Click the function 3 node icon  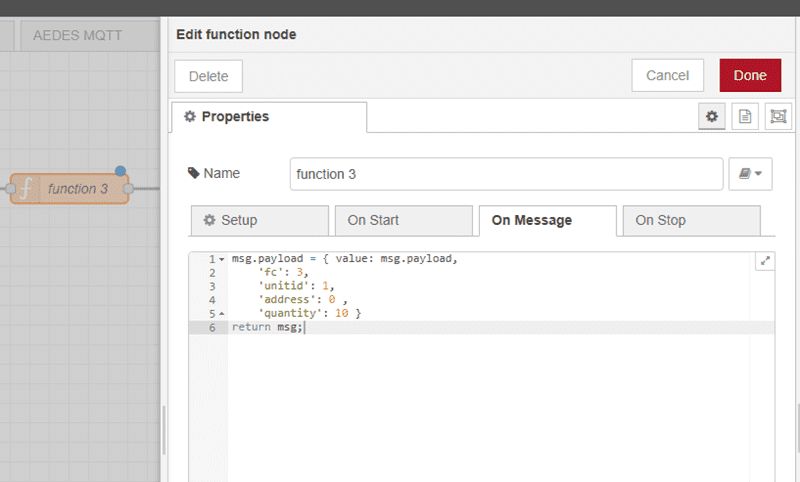coord(27,189)
